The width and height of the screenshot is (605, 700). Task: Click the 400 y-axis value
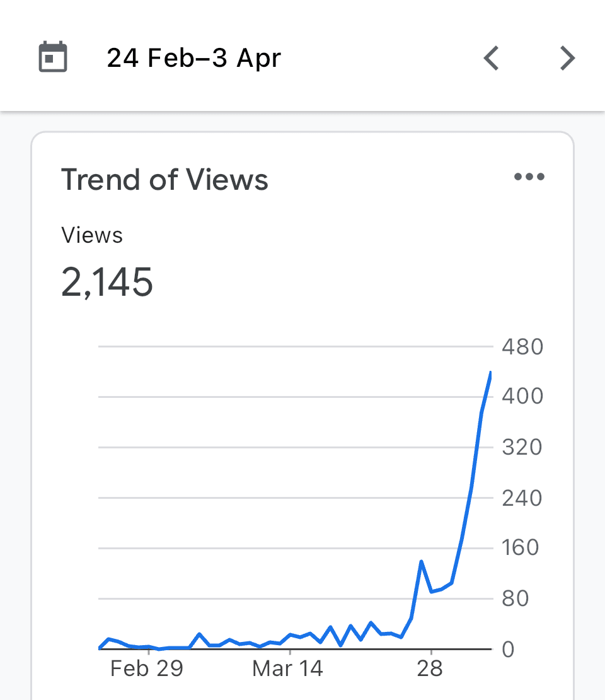[x=522, y=396]
